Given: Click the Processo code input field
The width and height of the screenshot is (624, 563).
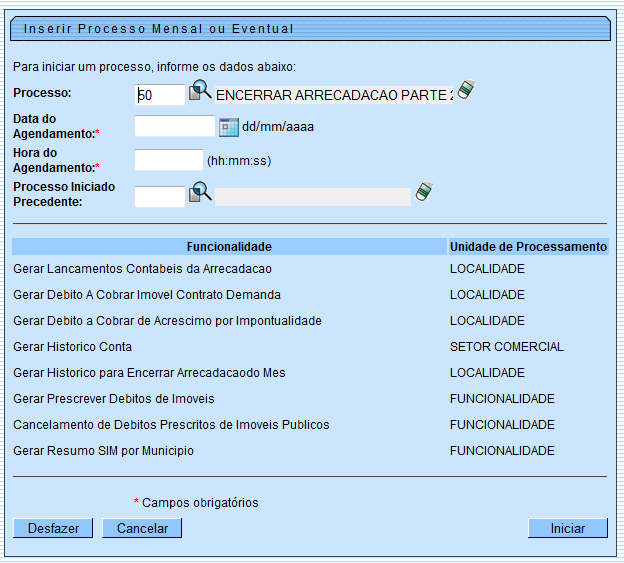Looking at the screenshot, I should (x=160, y=95).
